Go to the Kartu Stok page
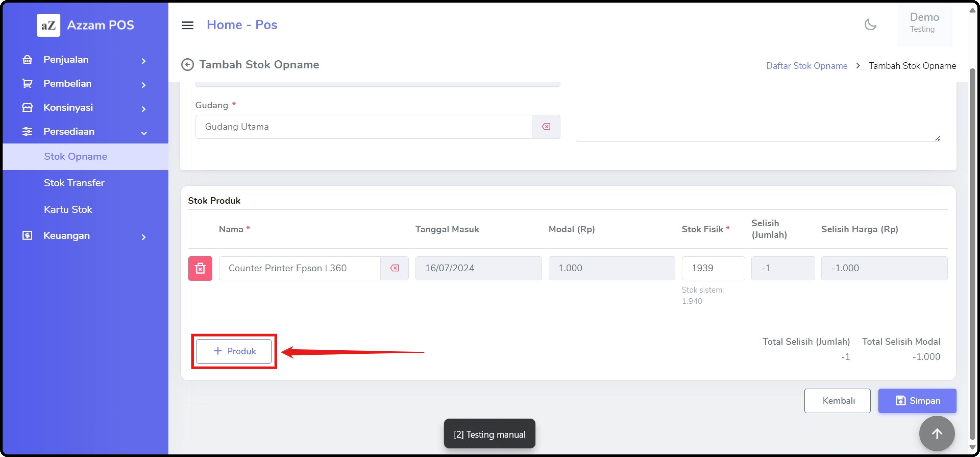Screen dimensions: 980x457 [68, 210]
